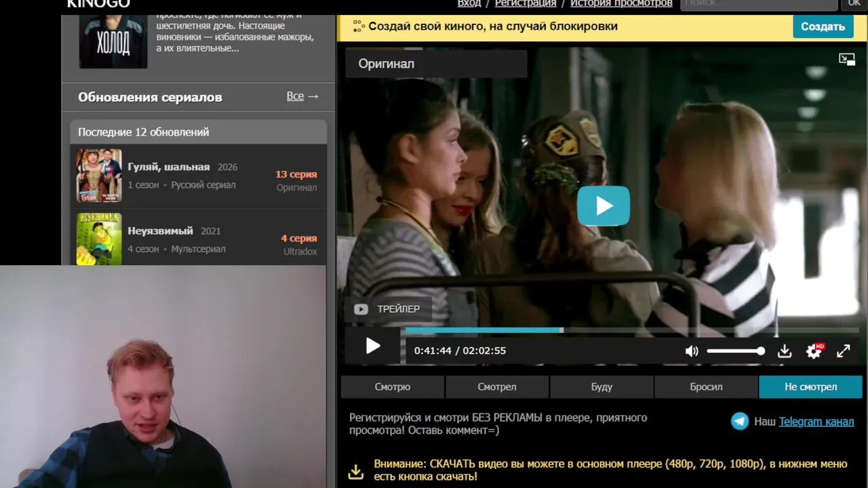Click Гуляй, шальная poster thumbnail
Image resolution: width=868 pixels, height=488 pixels.
pyautogui.click(x=99, y=176)
